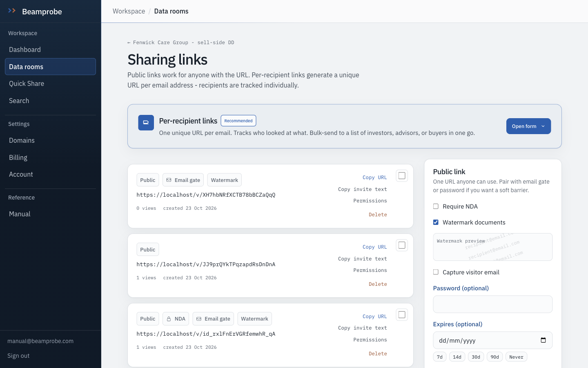This screenshot has width=588, height=368.
Task: Copy URL of the XH7hbNRfXCTB78bBCZaQqQ link
Action: point(374,177)
